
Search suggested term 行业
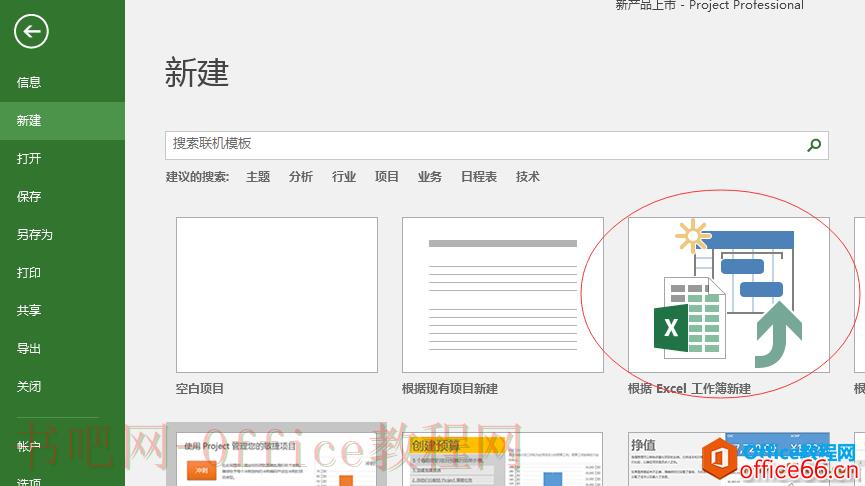(x=344, y=177)
